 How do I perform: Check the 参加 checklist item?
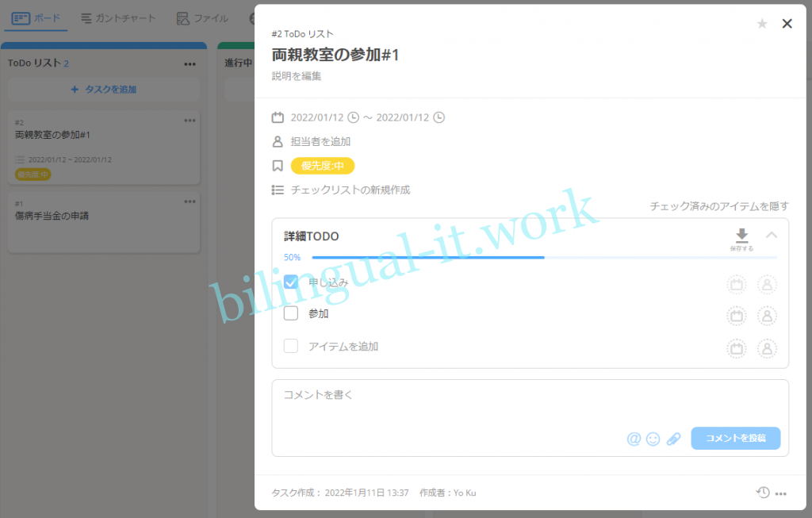coord(291,313)
